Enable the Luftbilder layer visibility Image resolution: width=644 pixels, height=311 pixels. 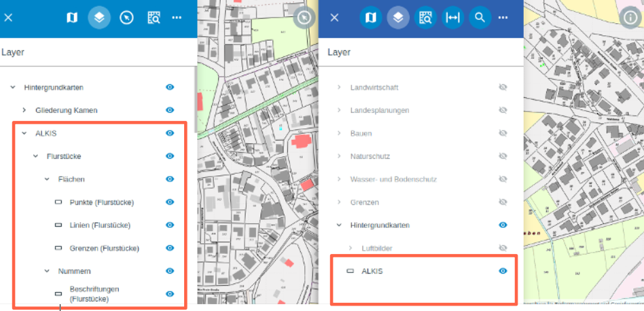[x=503, y=248]
